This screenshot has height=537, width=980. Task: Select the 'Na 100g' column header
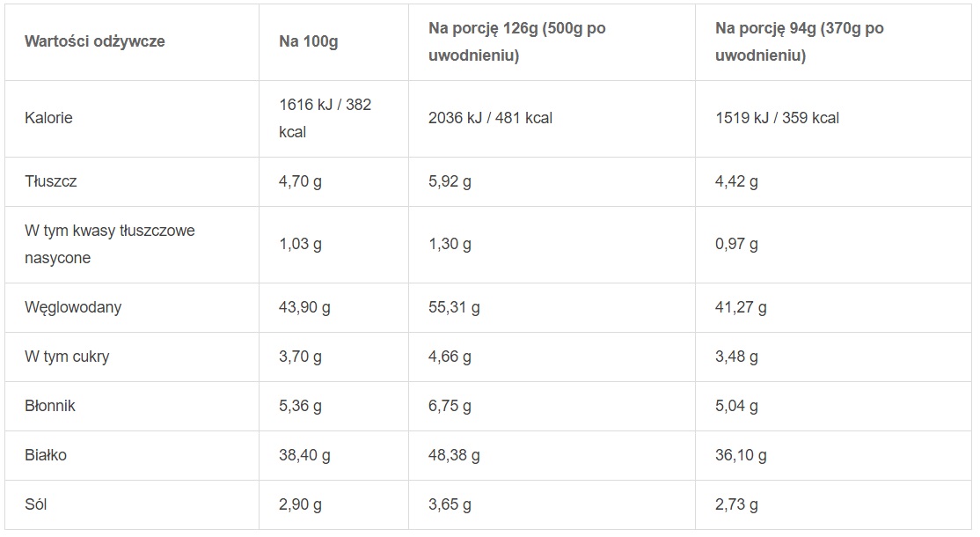point(308,42)
